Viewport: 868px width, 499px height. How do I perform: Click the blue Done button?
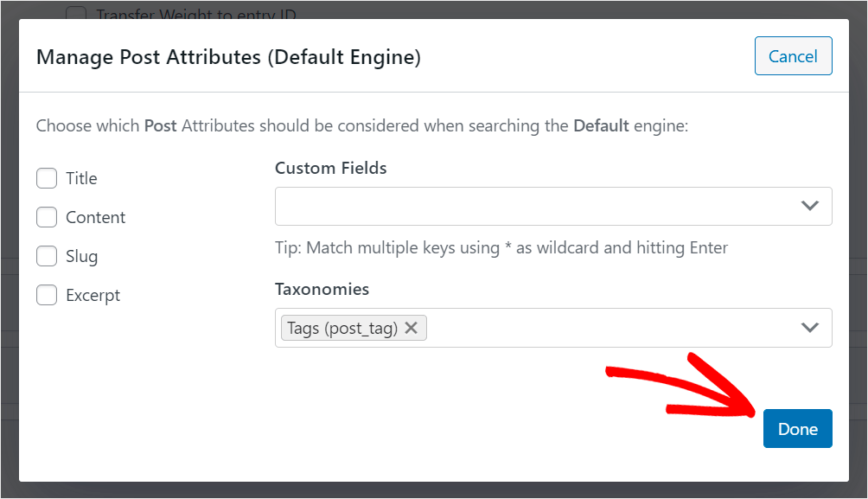(798, 429)
